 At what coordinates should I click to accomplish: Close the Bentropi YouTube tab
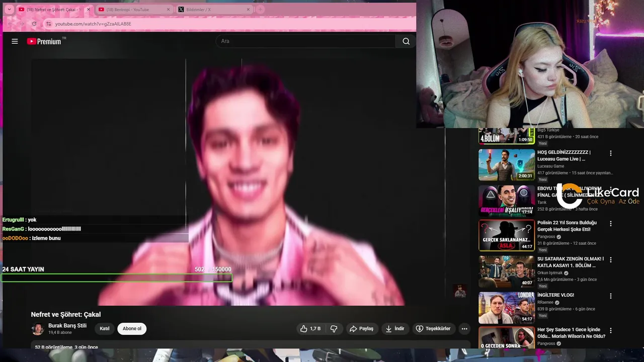(x=169, y=10)
